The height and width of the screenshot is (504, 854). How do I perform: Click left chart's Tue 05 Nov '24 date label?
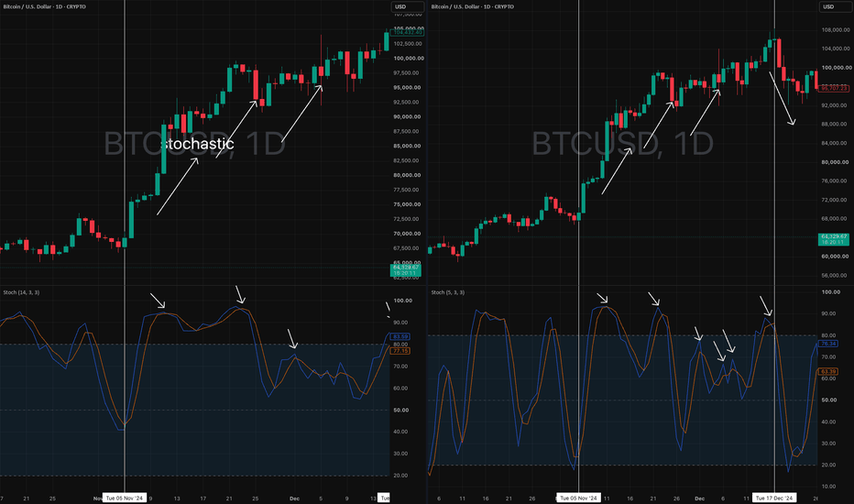(x=125, y=498)
